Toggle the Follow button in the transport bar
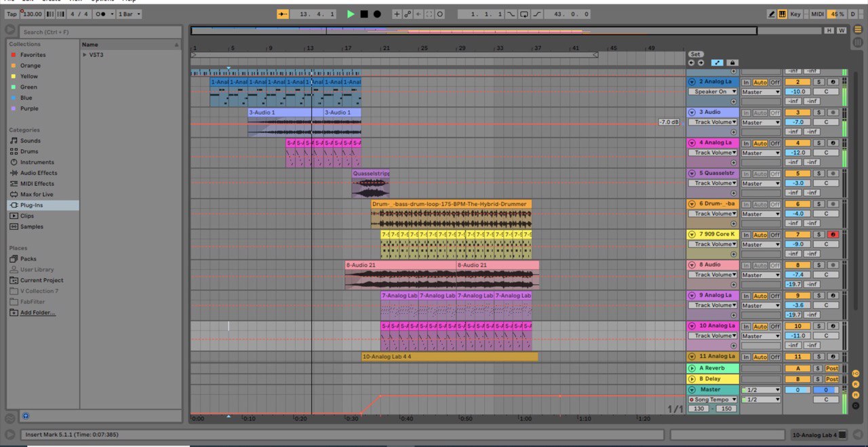The image size is (868, 447). tap(283, 14)
